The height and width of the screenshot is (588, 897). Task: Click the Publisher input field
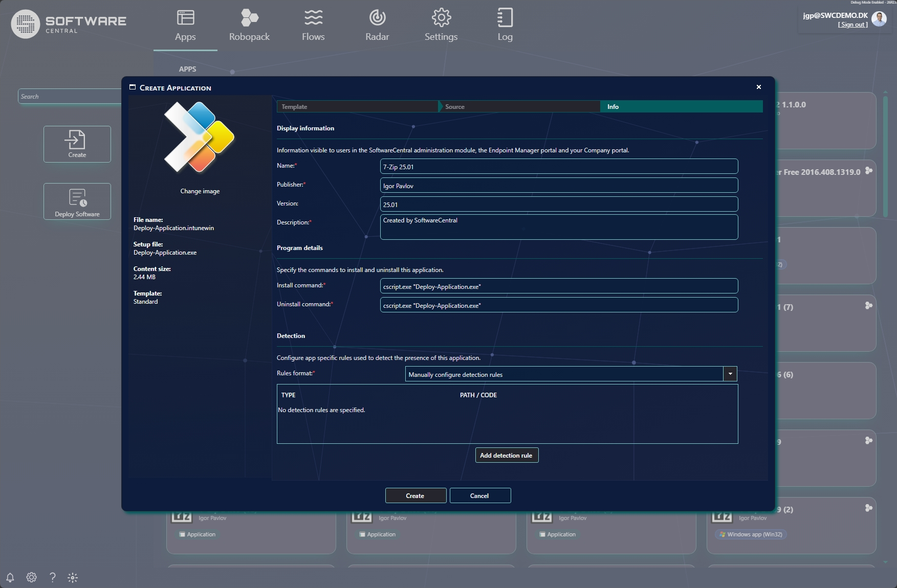tap(559, 185)
